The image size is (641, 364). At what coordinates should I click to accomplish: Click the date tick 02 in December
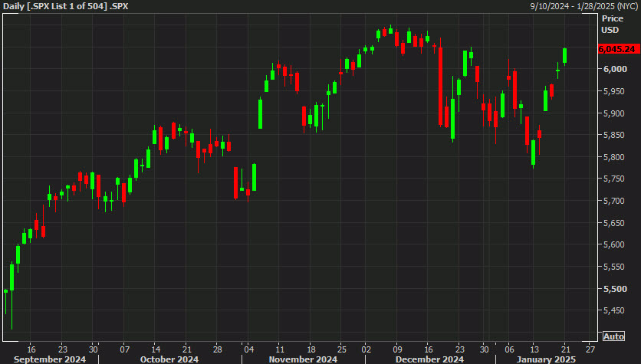click(x=367, y=349)
